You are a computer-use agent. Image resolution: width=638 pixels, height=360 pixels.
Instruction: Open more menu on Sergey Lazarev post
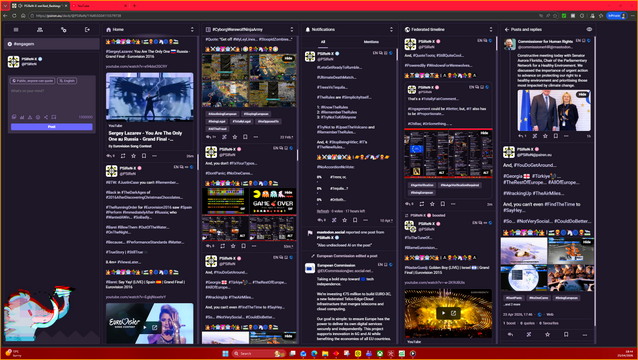(x=155, y=156)
